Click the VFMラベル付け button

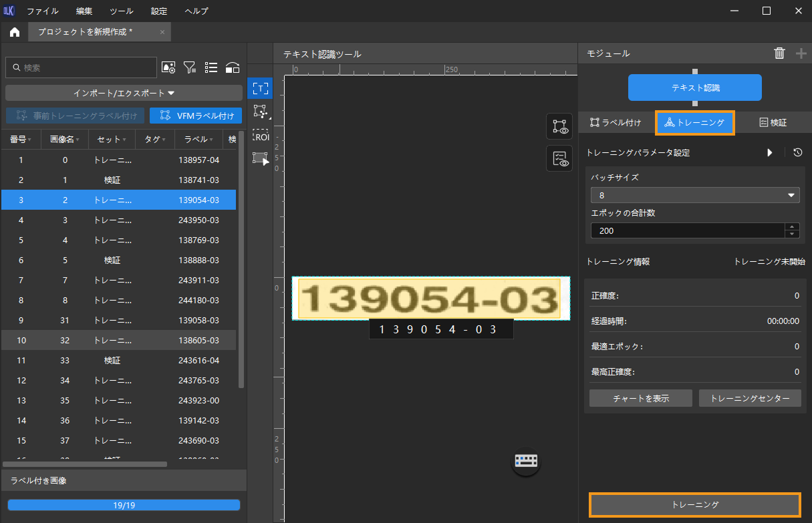[196, 116]
